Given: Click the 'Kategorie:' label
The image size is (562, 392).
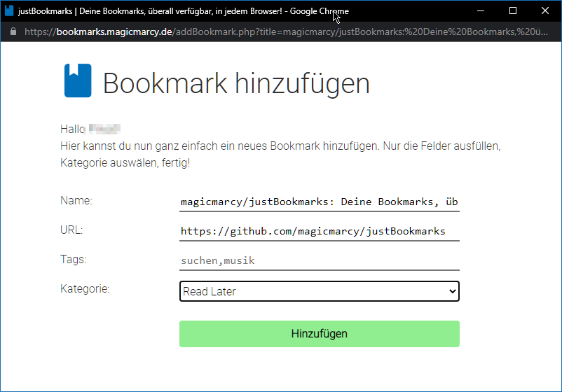Looking at the screenshot, I should (x=85, y=288).
